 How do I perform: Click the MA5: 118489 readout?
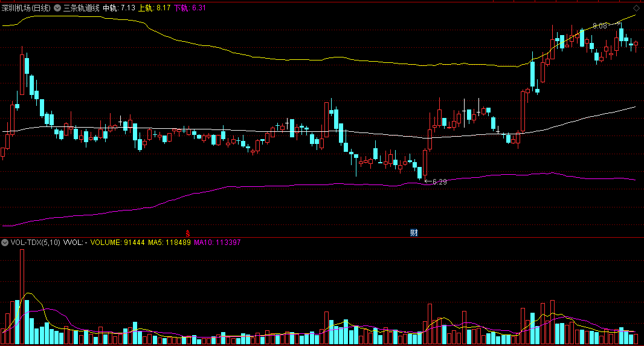tap(169, 243)
